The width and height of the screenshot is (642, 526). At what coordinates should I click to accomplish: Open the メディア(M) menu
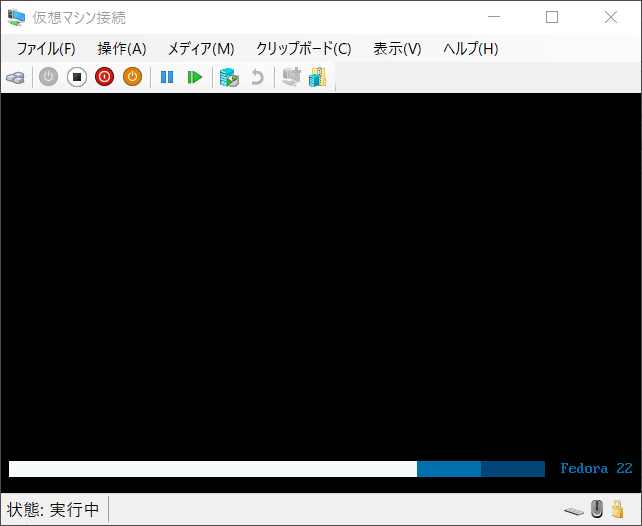coord(201,49)
